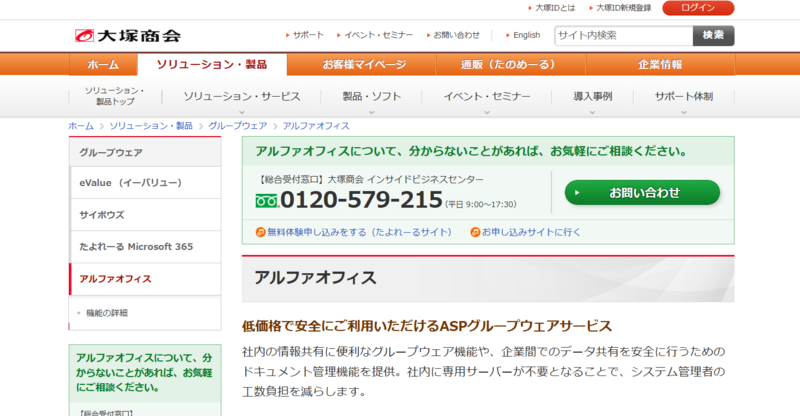Image resolution: width=800 pixels, height=416 pixels.
Task: Click the Otsuka Shokai logo
Action: coord(127,35)
